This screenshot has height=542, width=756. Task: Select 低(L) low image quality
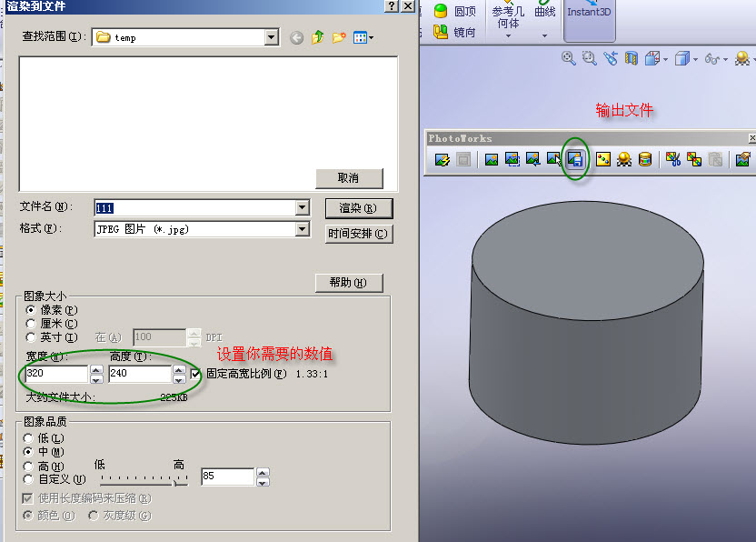pyautogui.click(x=28, y=438)
